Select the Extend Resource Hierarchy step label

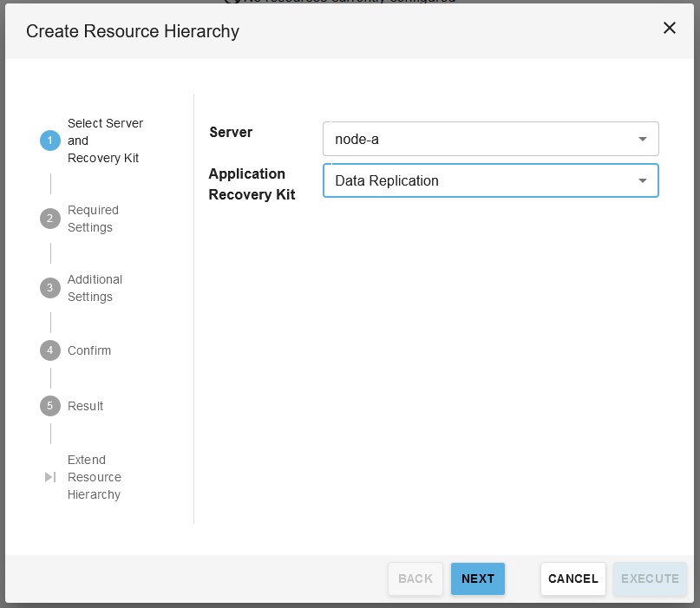[94, 477]
